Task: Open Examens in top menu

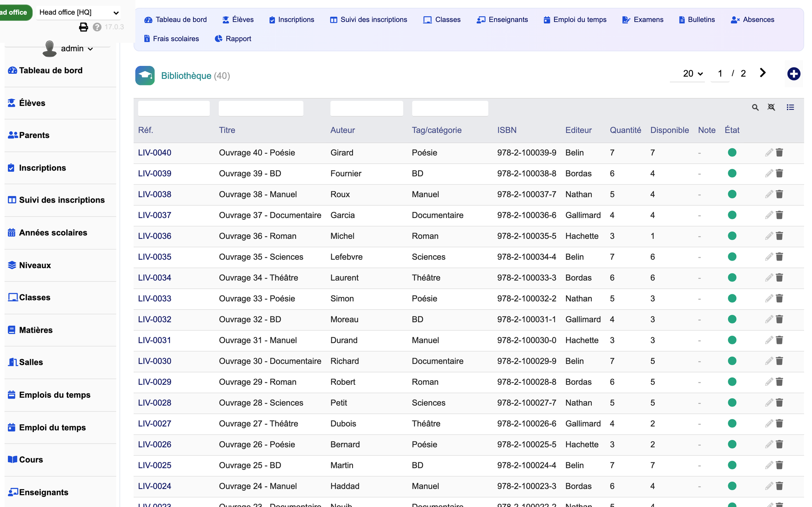Action: (x=643, y=20)
